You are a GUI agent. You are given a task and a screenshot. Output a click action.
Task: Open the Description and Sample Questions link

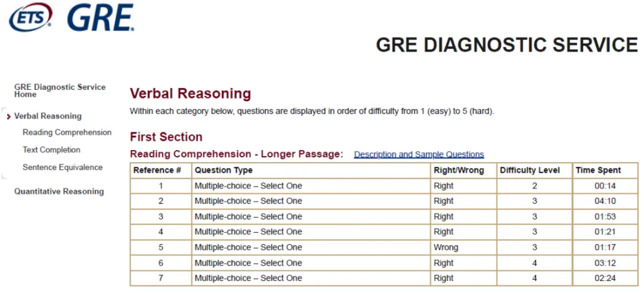pyautogui.click(x=419, y=154)
